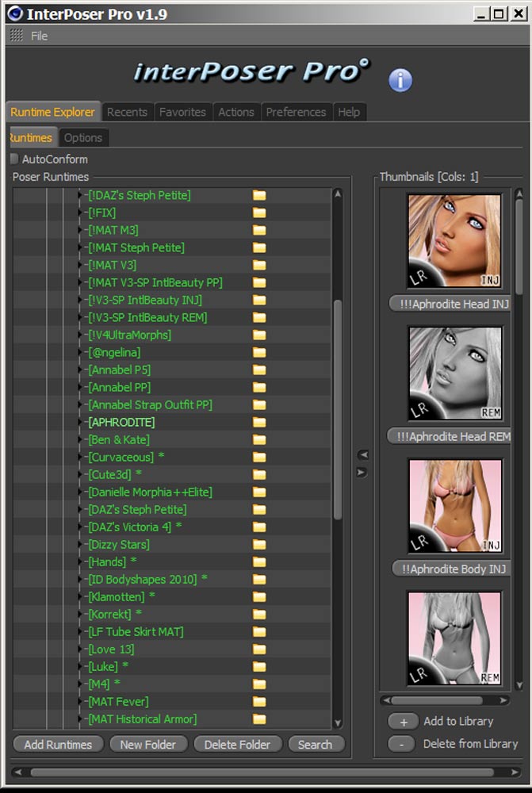The image size is (532, 793).
Task: Click folder icon of [!FIX] row
Action: tap(259, 213)
